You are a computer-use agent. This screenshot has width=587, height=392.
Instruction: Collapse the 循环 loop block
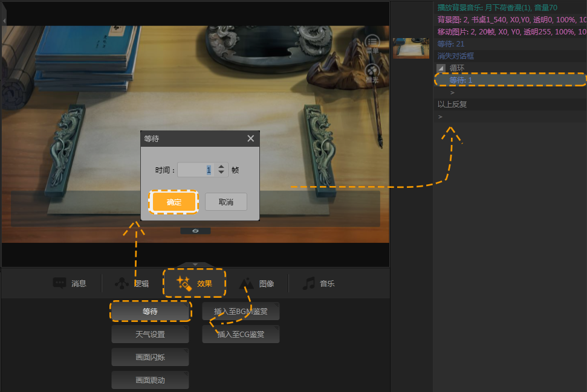[441, 68]
